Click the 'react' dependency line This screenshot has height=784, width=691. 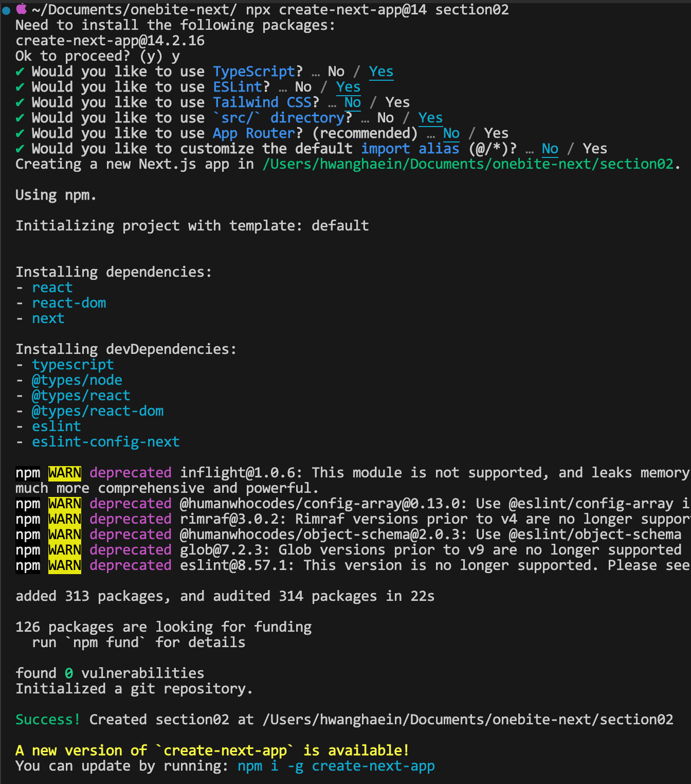[52, 288]
